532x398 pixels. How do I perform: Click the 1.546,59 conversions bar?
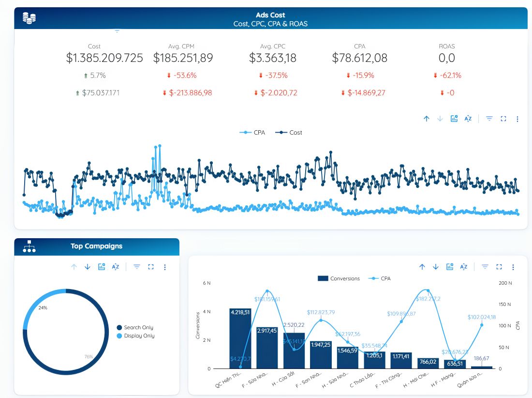(347, 358)
